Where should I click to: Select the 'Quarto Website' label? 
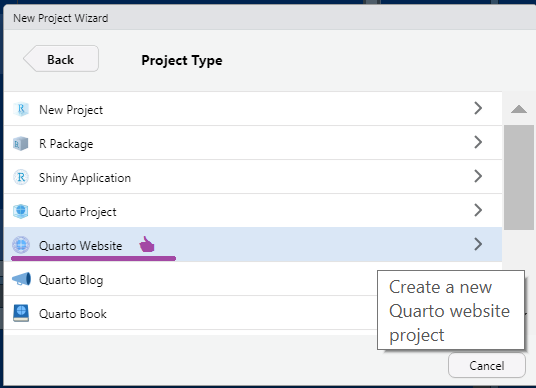[x=80, y=246]
